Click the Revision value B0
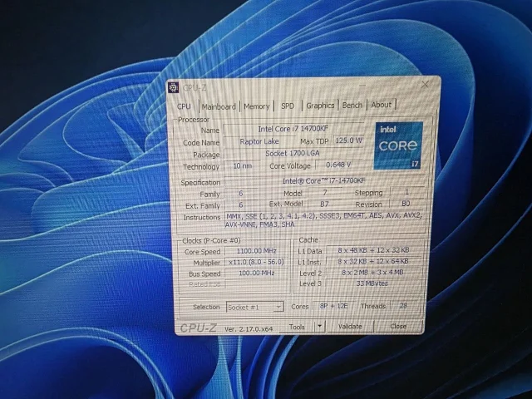532x399 pixels. point(406,203)
